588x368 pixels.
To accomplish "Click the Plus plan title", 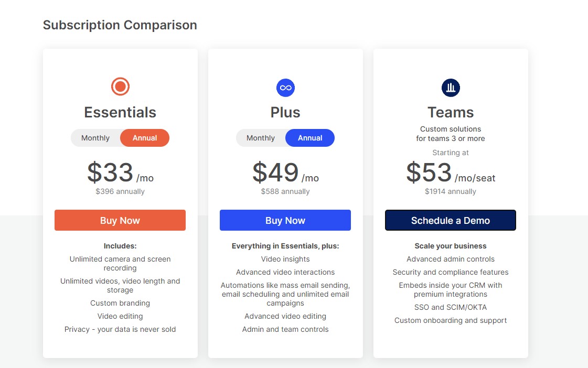I will (x=285, y=112).
